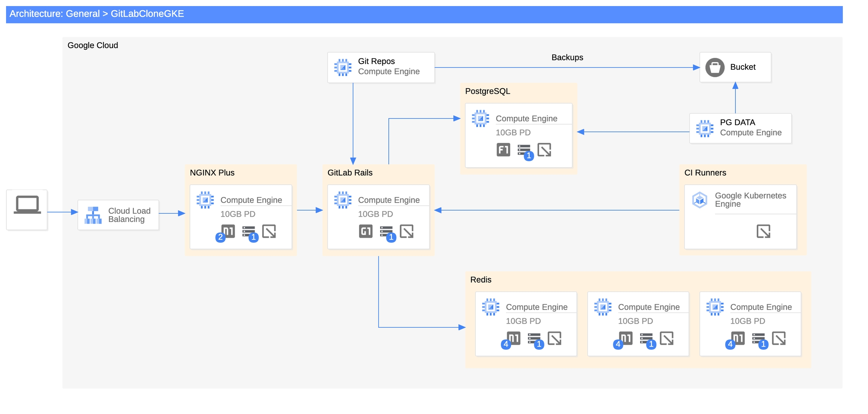Click Google Kubernetes Engine label text
The height and width of the screenshot is (414, 868).
point(750,200)
